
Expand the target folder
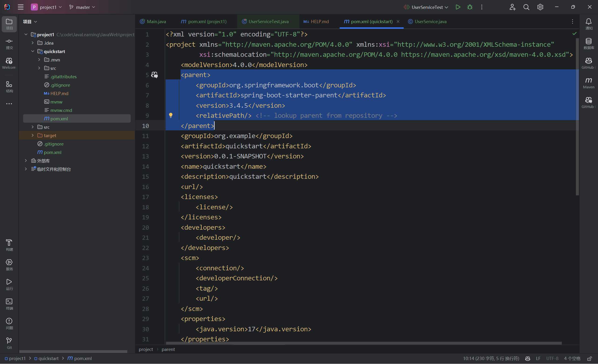pos(32,136)
